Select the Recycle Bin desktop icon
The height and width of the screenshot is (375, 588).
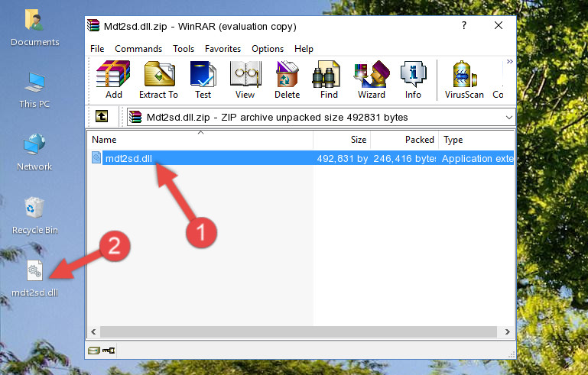coord(35,216)
